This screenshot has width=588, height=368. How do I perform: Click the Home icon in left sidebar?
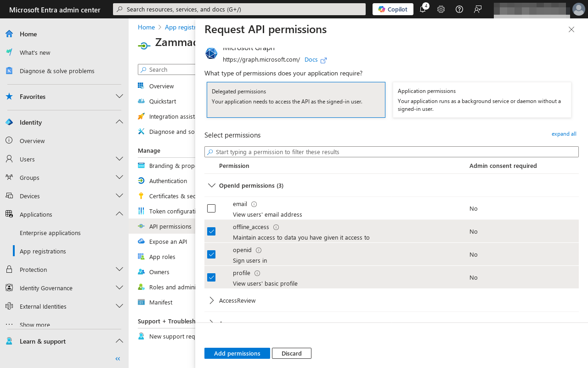[9, 34]
